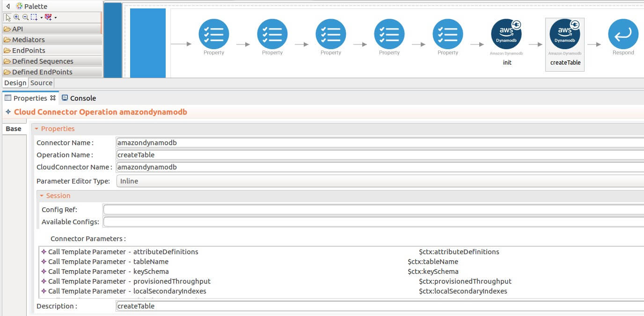This screenshot has width=644, height=316.
Task: Expand the Defined EndPoints palette drawer
Action: pyautogui.click(x=51, y=72)
